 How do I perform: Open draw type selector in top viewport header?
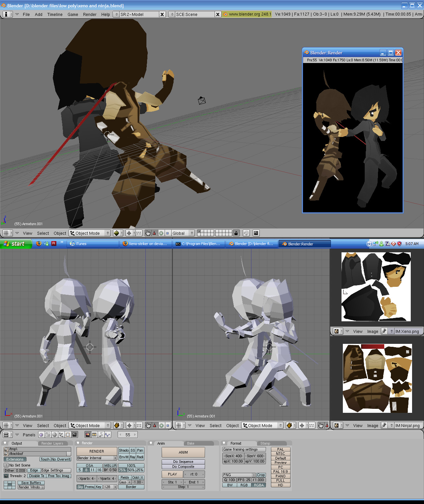coord(118,233)
